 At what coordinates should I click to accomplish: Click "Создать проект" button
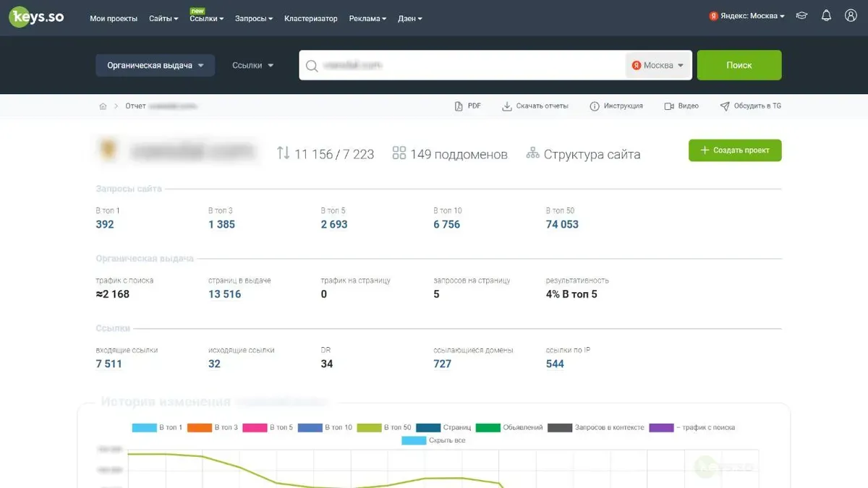(x=735, y=150)
